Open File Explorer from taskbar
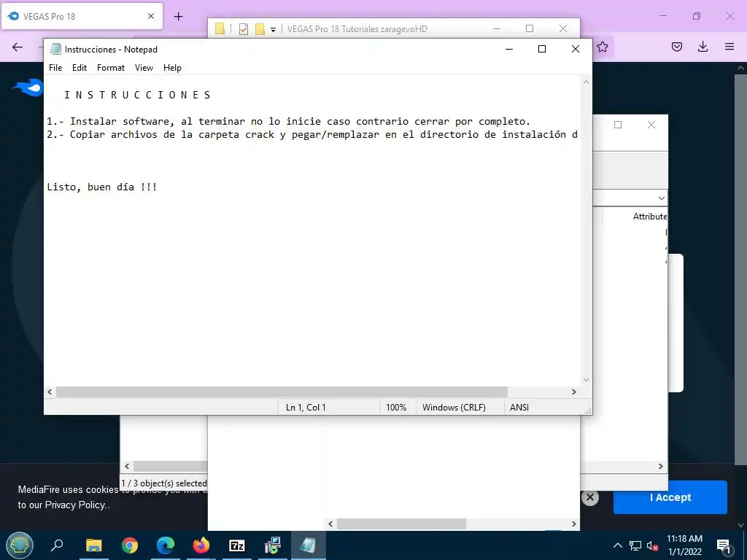This screenshot has height=560, width=747. [94, 545]
